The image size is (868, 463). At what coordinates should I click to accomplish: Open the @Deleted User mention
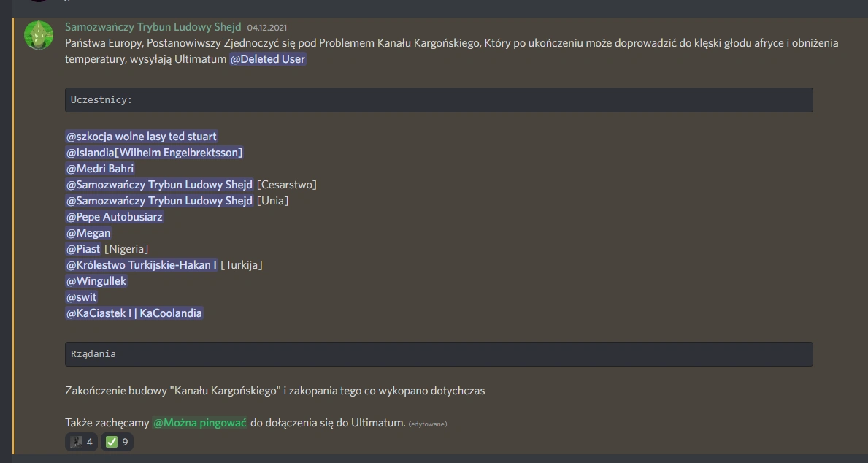[x=268, y=58]
